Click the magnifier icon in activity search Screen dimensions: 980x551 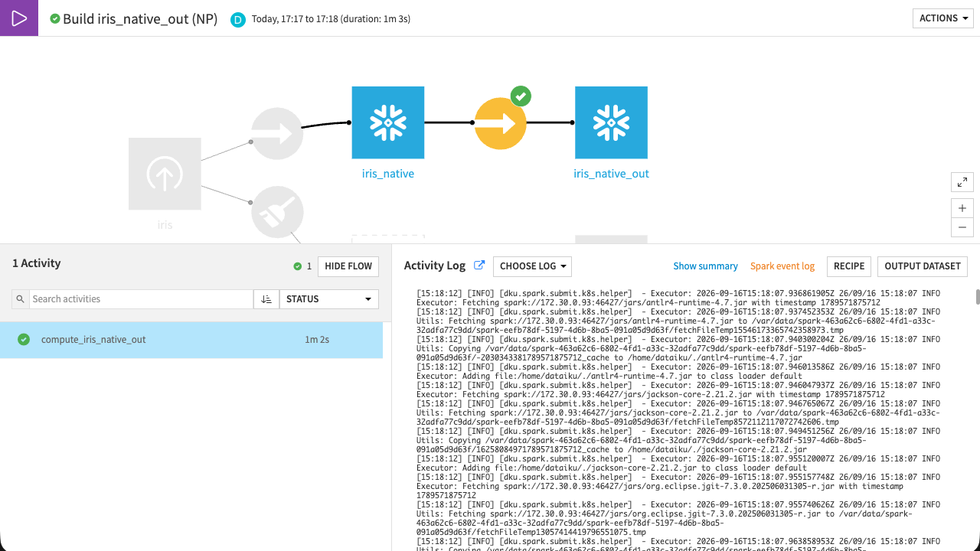click(21, 299)
